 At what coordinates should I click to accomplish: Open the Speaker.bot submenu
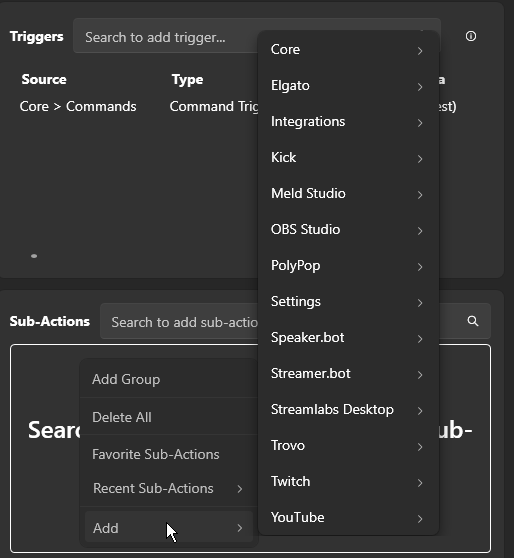click(348, 338)
